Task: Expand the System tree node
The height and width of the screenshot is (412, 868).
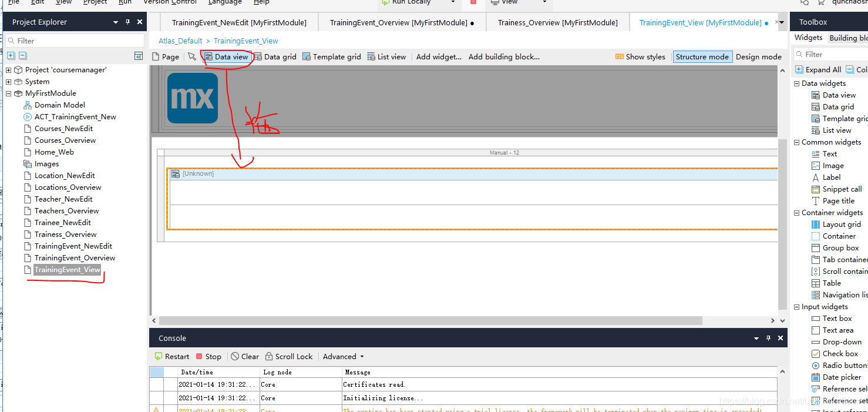Action: (x=9, y=82)
